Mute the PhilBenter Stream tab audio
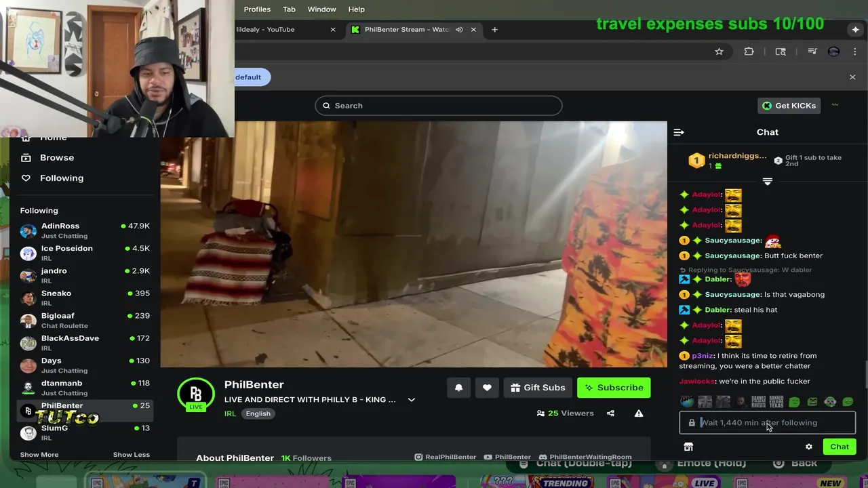Screen dimensions: 868x488 (x=459, y=30)
